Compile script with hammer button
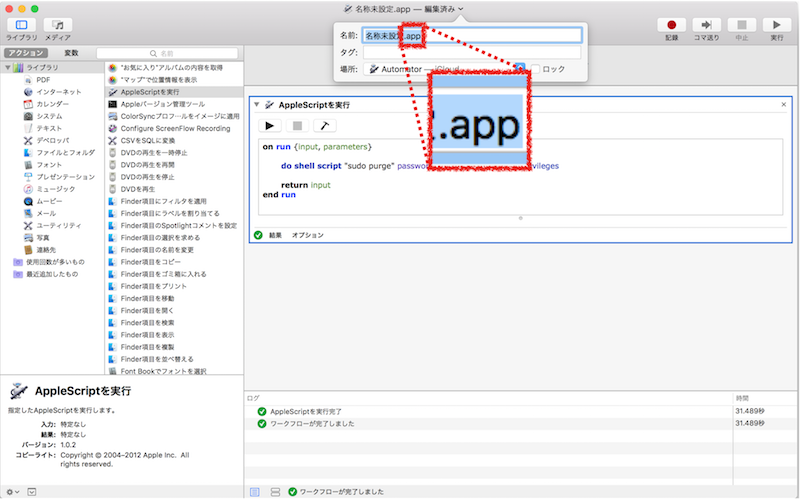The width and height of the screenshot is (800, 500). click(324, 126)
